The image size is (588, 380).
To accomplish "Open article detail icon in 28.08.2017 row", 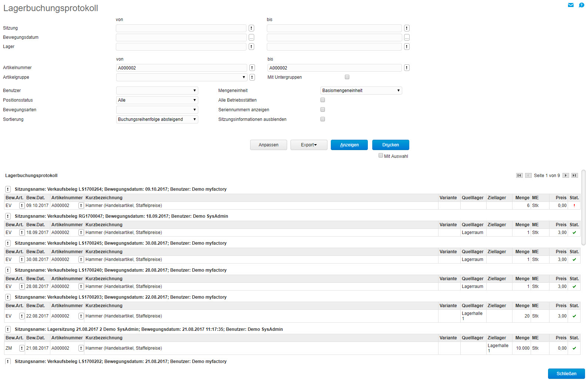I will pos(81,286).
